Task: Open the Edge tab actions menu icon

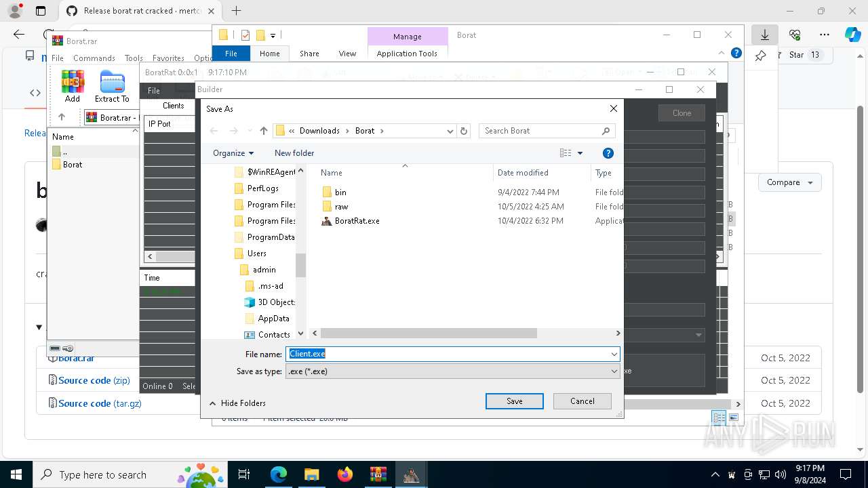Action: (41, 11)
